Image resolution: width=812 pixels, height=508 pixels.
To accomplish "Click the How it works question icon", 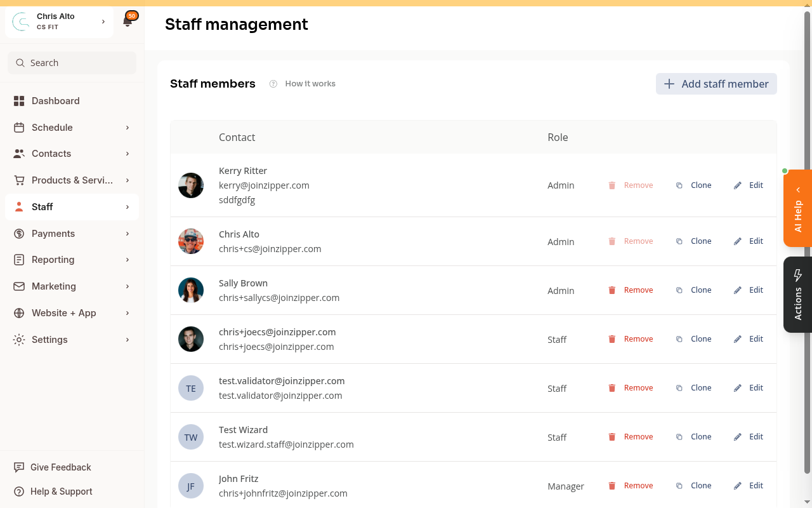I will click(273, 84).
